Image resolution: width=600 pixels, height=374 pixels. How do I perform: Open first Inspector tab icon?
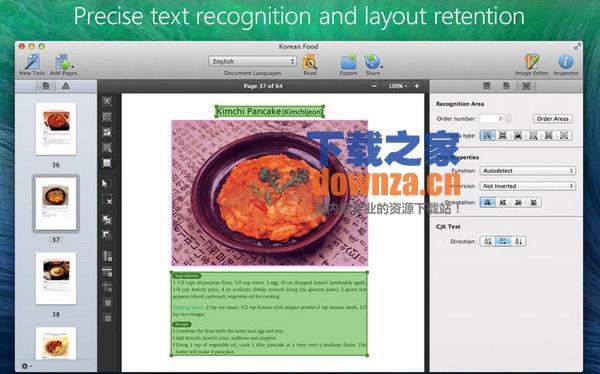pyautogui.click(x=487, y=86)
